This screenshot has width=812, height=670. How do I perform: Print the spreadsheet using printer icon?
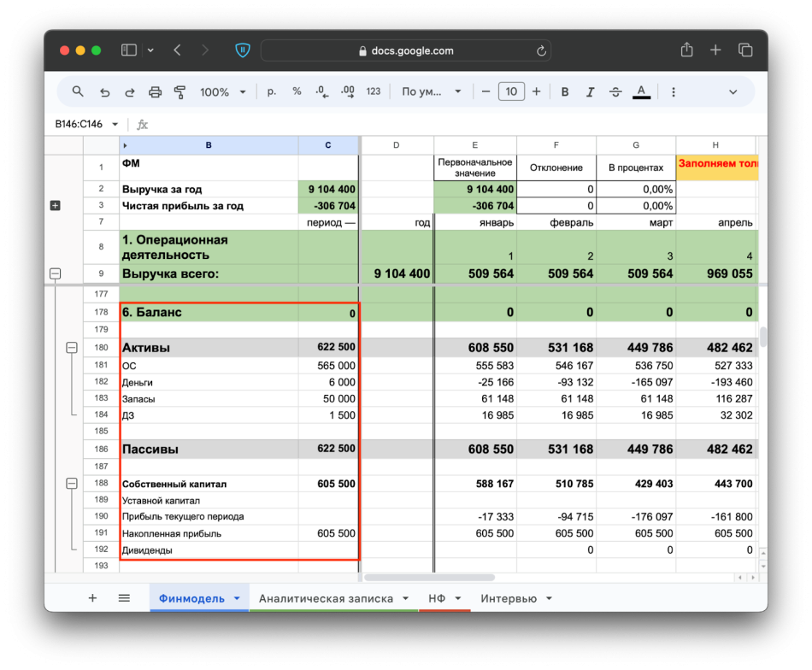155,91
